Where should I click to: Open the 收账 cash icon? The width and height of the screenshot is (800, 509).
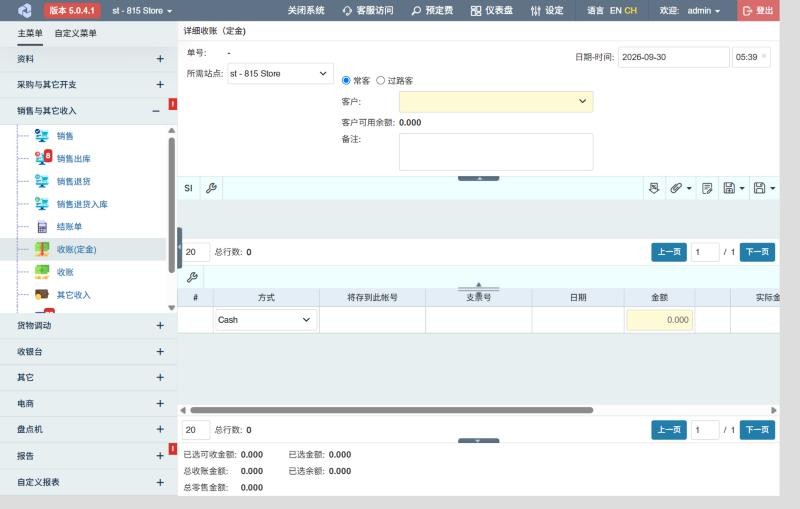(42, 272)
